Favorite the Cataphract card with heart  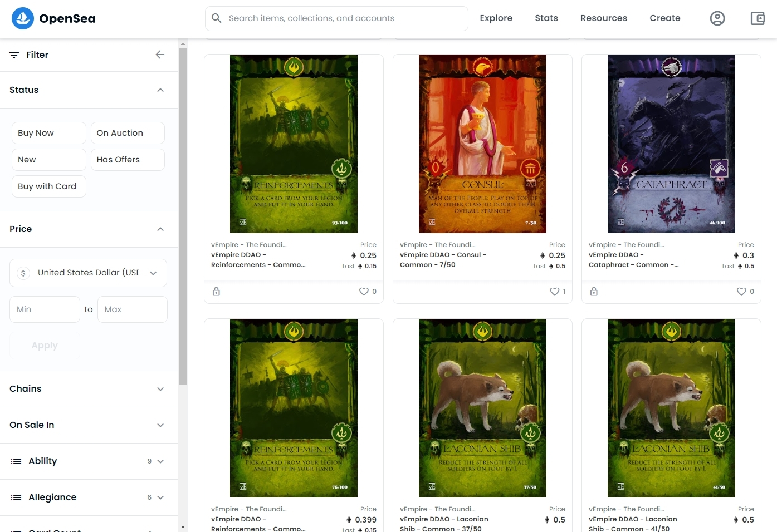[x=741, y=292]
